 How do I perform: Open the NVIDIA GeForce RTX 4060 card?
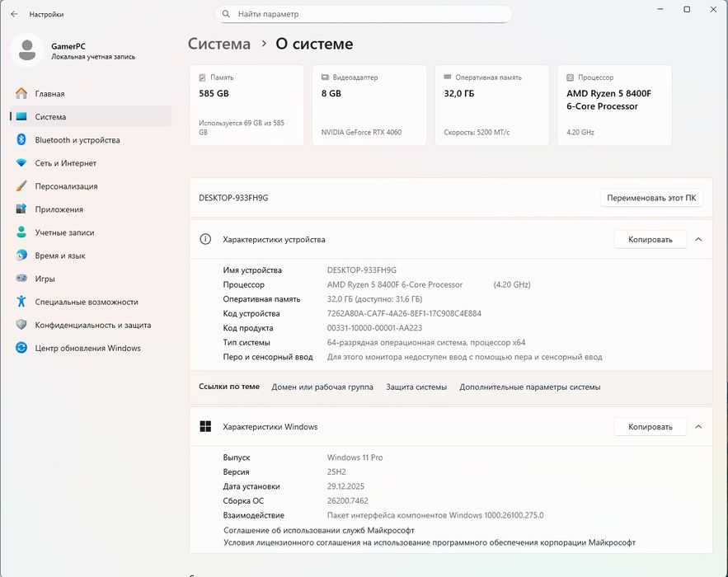[369, 106]
